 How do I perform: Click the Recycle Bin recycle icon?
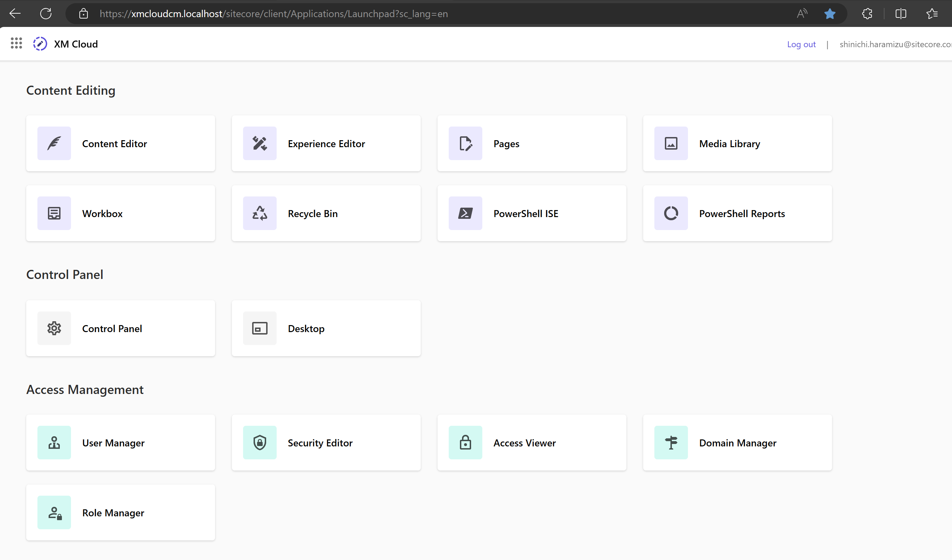[x=260, y=213]
